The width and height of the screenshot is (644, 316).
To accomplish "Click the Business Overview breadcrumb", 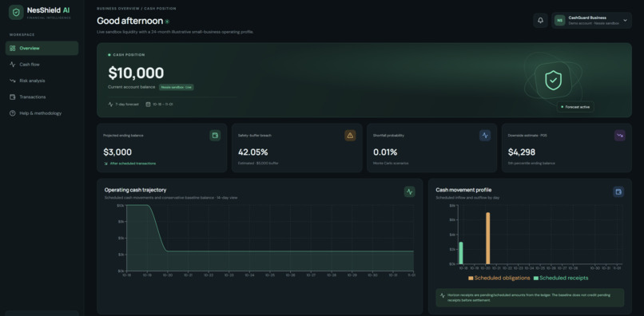I will click(118, 9).
